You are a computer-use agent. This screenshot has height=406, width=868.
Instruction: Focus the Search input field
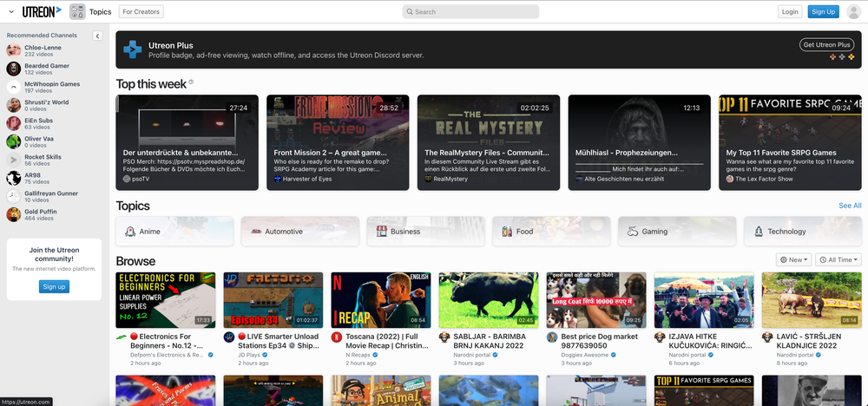click(470, 11)
